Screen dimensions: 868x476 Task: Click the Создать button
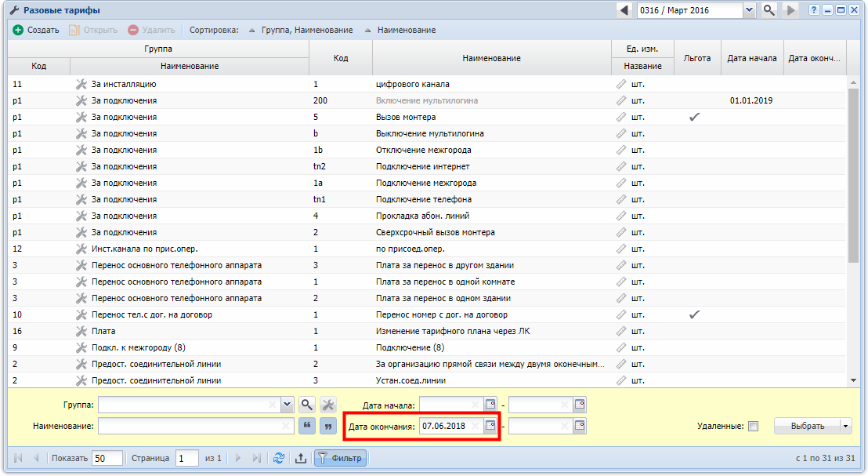click(x=36, y=30)
